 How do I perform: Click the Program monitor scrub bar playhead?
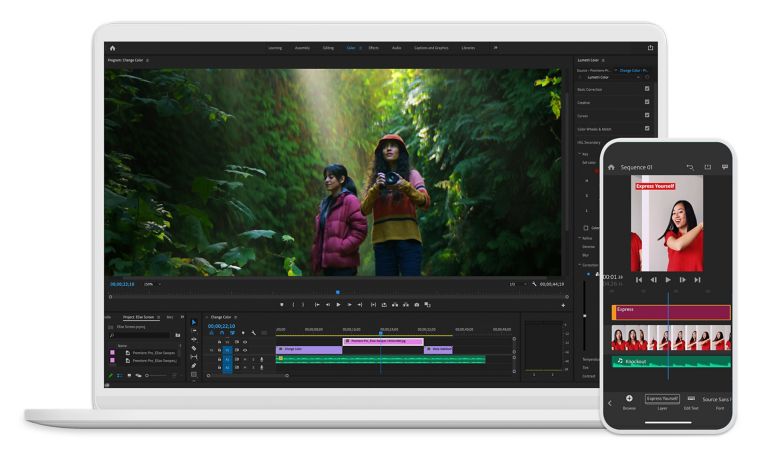(x=337, y=292)
